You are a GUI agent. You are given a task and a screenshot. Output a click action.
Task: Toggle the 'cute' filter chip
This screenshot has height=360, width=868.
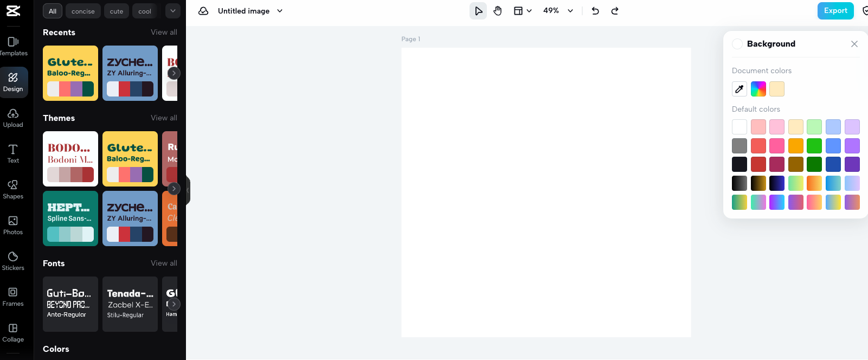(x=117, y=11)
